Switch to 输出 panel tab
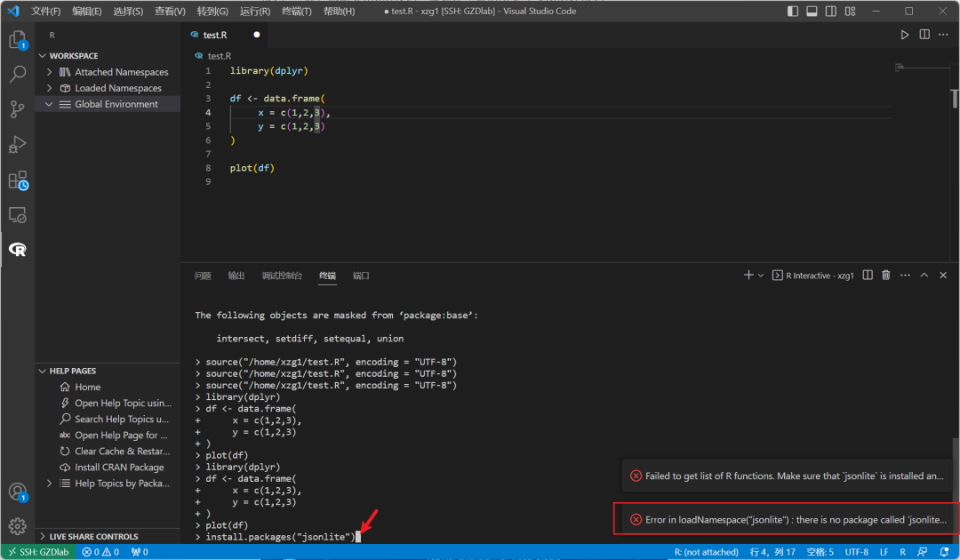This screenshot has height=560, width=960. [x=236, y=276]
